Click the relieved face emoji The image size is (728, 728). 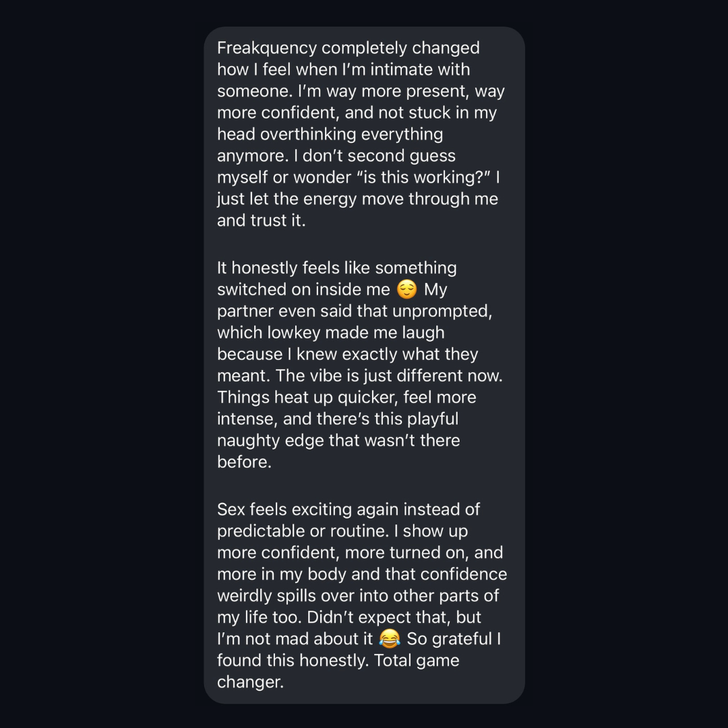406,290
